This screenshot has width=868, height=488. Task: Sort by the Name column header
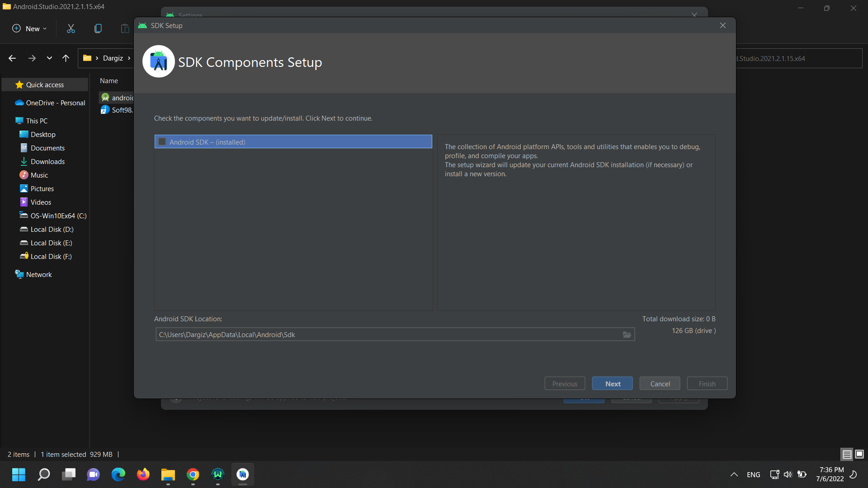coord(109,81)
